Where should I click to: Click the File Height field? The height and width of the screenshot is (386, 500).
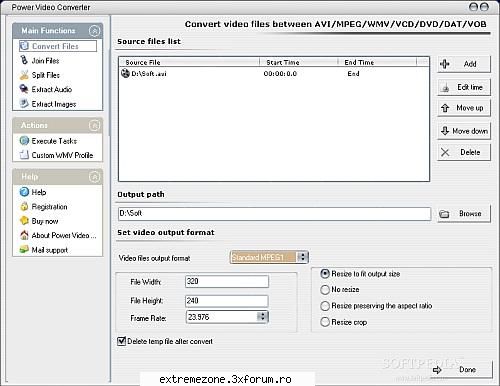227,301
